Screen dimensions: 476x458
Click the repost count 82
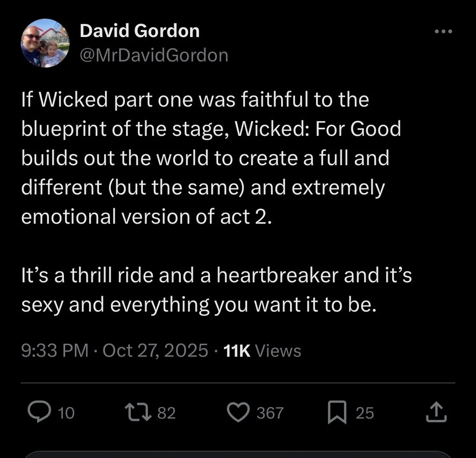coord(166,413)
